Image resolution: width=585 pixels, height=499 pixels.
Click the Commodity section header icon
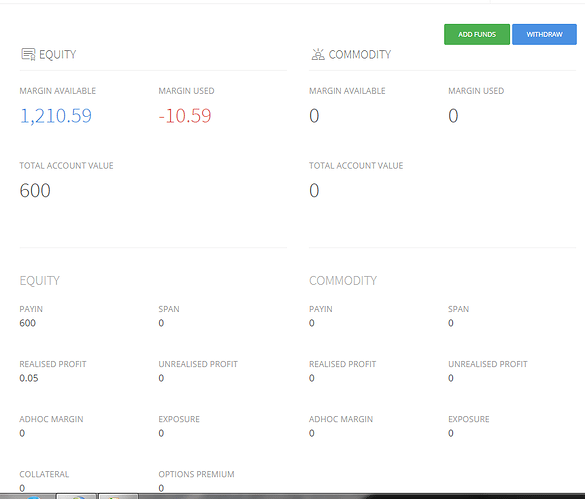[x=318, y=54]
